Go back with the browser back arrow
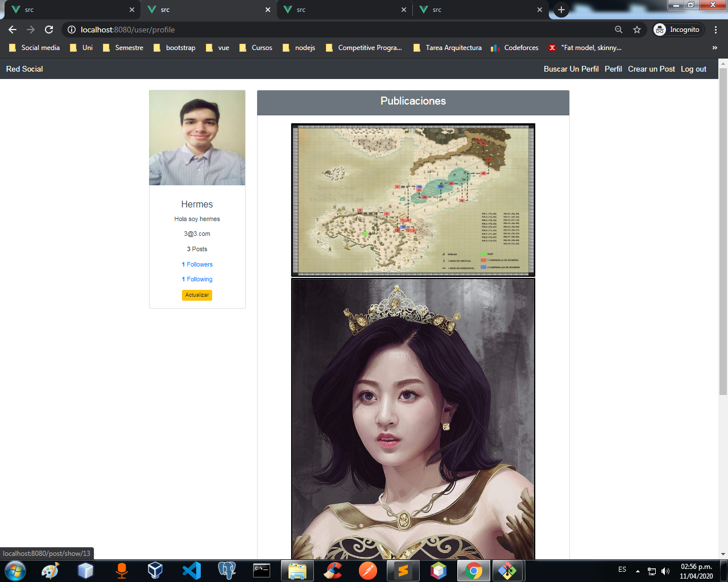Screen dimensions: 728x582 tap(13, 30)
